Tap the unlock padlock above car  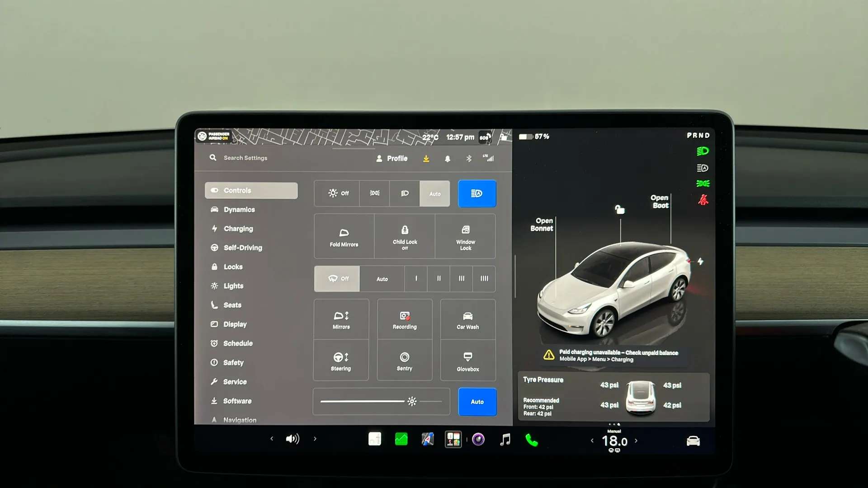click(x=620, y=209)
